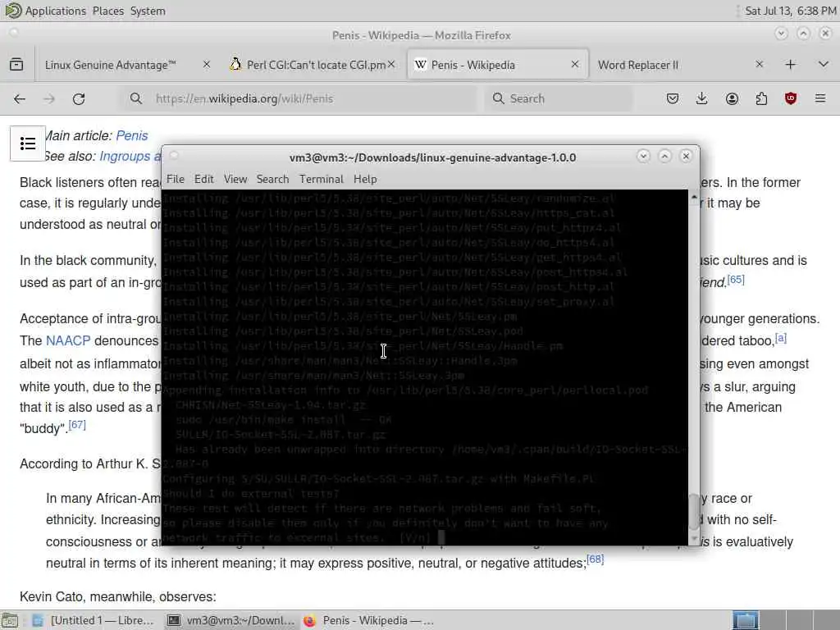Click terminal scrollbar down arrow
The image size is (840, 630).
(694, 538)
